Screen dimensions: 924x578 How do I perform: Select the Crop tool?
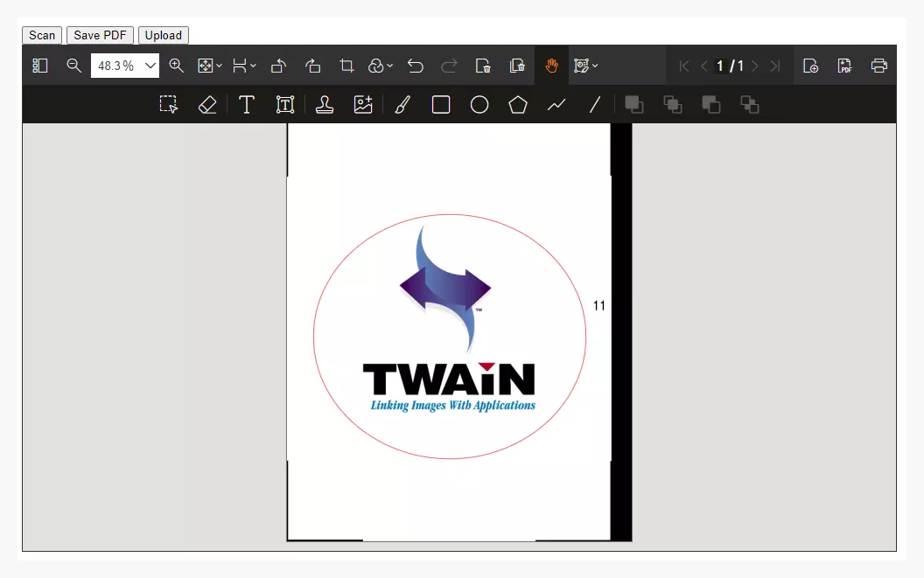tap(347, 66)
